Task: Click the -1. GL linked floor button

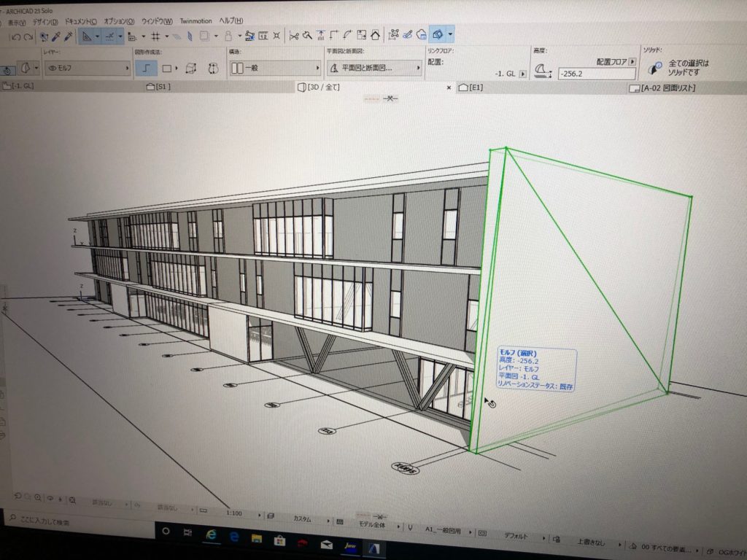Action: click(522, 74)
